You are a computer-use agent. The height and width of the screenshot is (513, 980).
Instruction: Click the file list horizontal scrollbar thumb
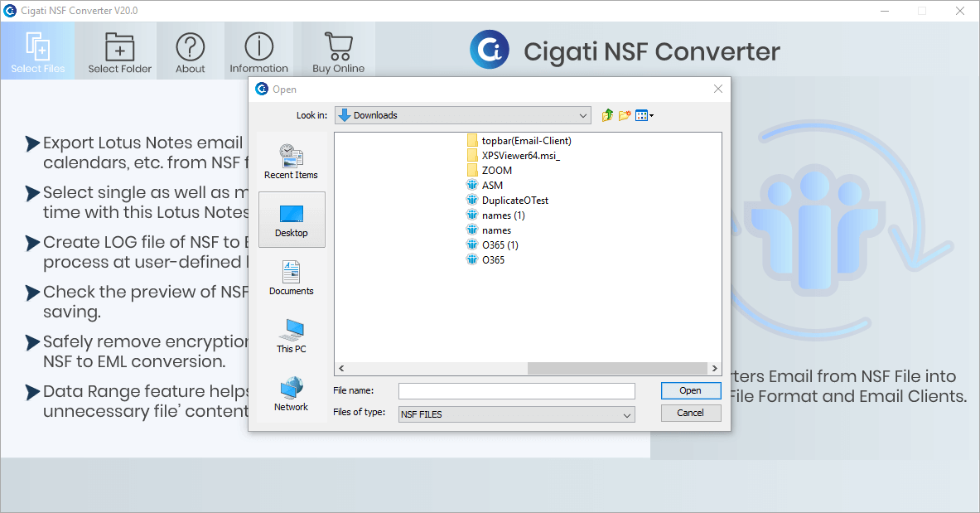[x=617, y=369]
